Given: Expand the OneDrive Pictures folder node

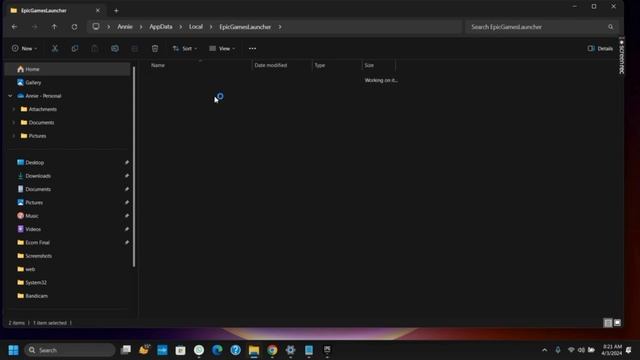Looking at the screenshot, I should click(14, 136).
